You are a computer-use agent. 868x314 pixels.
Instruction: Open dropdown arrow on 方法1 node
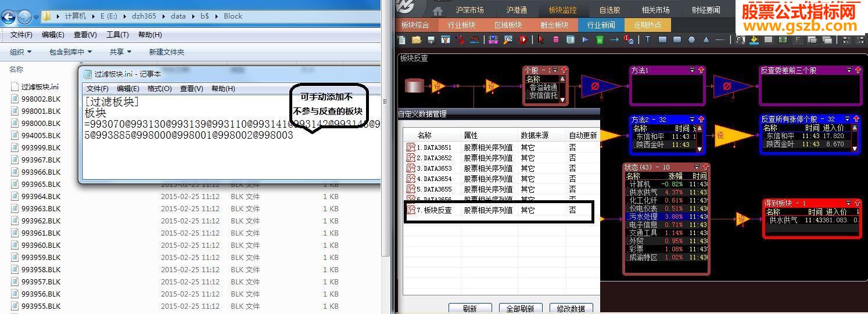click(x=692, y=70)
